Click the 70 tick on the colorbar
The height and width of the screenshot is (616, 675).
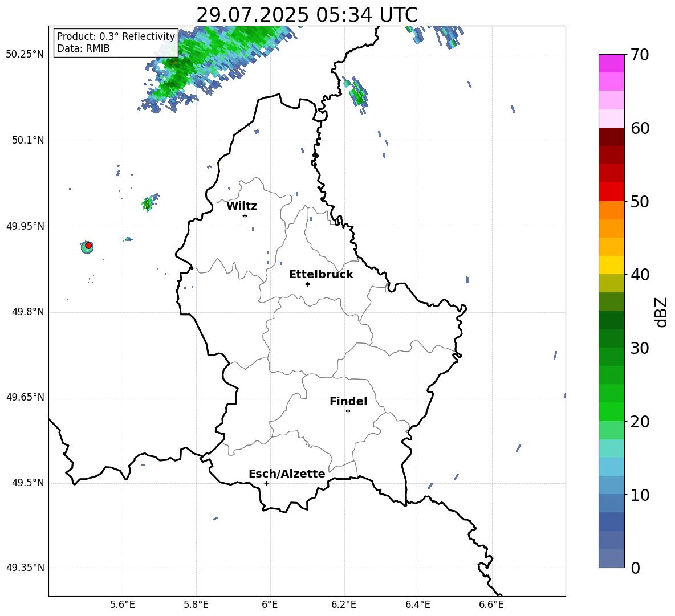[x=640, y=55]
